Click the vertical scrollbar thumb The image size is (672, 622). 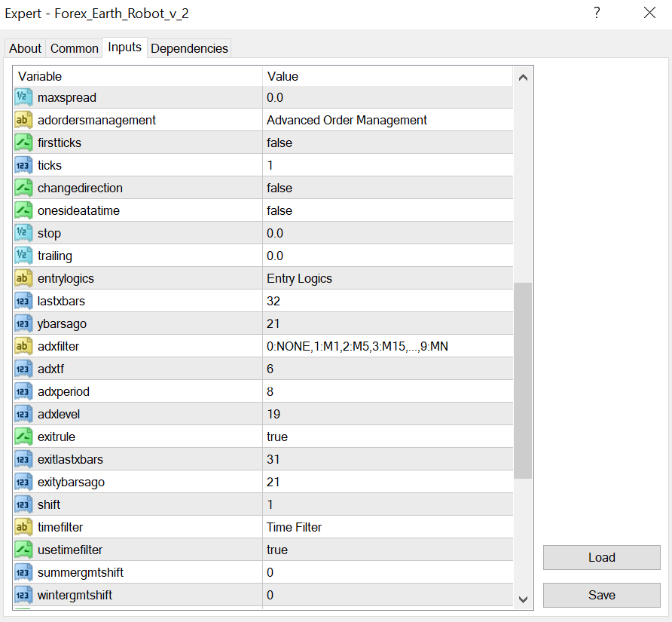(x=523, y=381)
